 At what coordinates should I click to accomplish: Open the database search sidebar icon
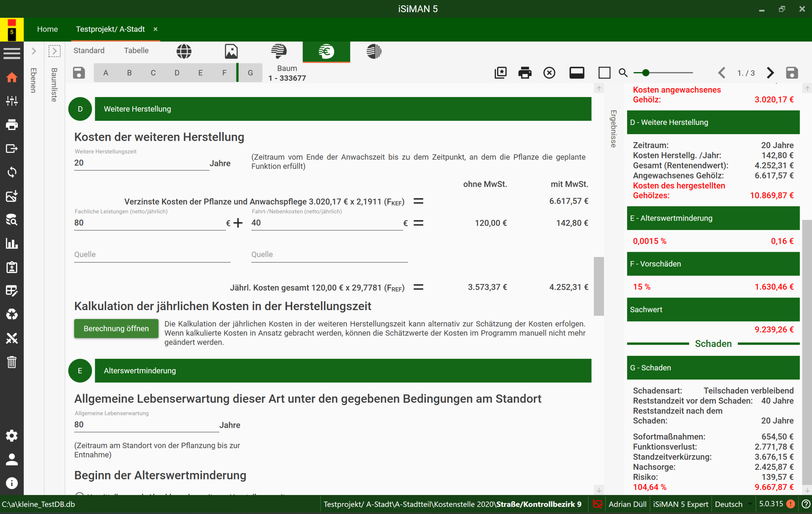point(12,220)
